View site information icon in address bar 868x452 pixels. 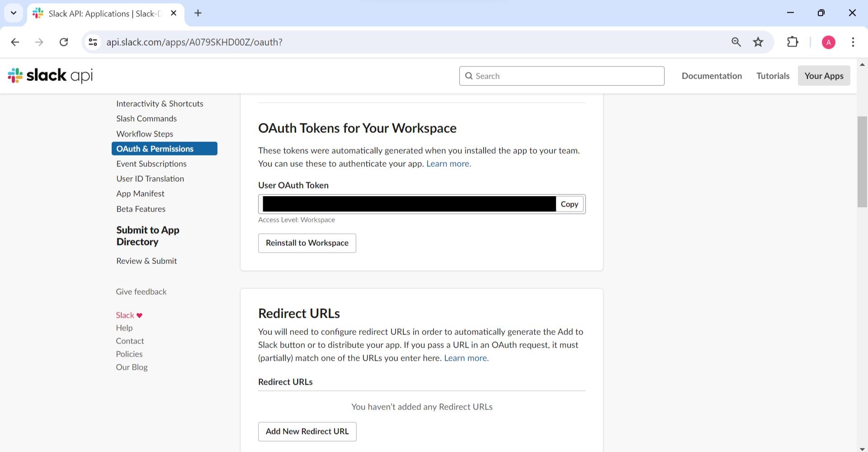(93, 42)
